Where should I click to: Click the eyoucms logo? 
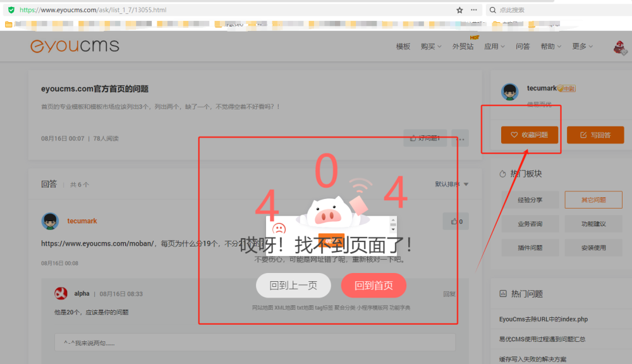point(75,46)
